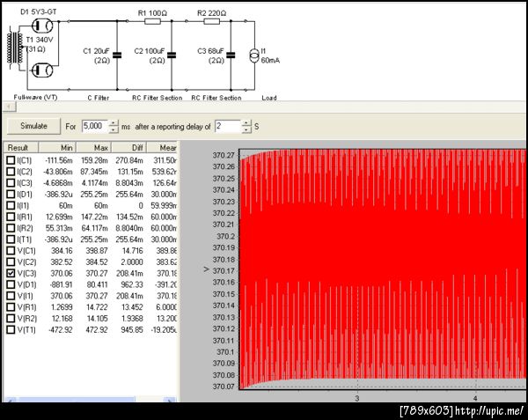Click the results table horizontal scrollbar thumb

tap(77, 400)
